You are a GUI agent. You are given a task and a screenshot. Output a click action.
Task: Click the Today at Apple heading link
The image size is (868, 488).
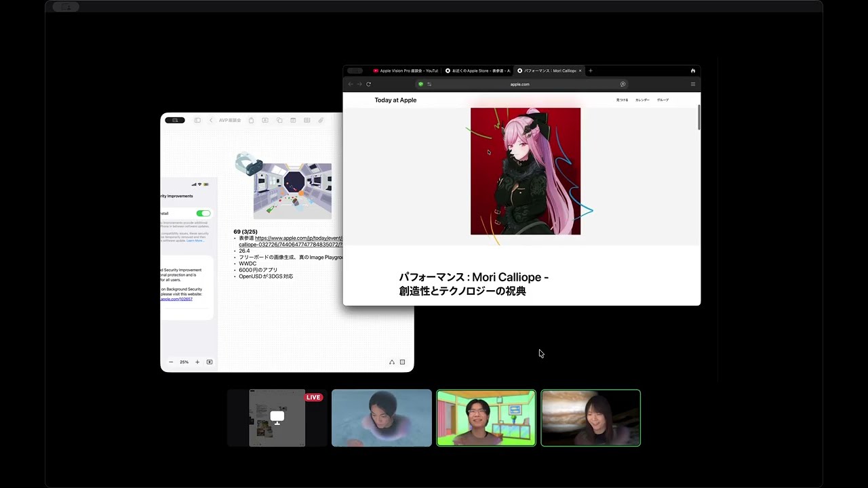coord(395,100)
